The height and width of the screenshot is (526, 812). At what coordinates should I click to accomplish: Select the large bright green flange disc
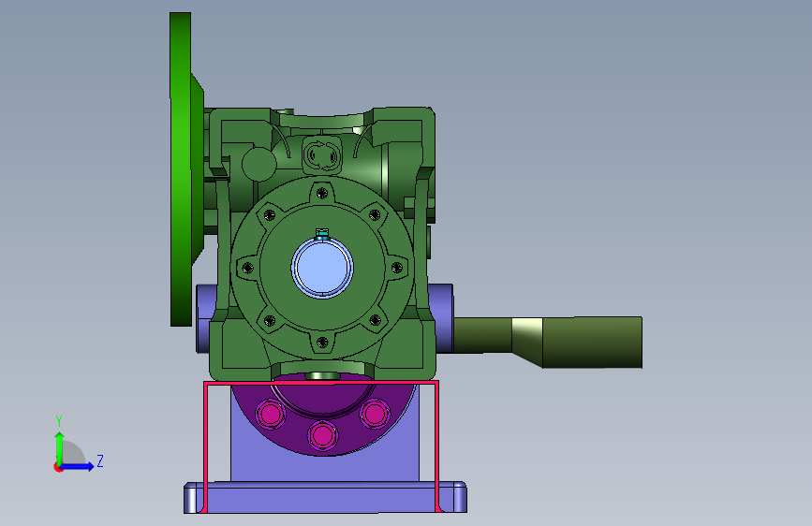(180, 169)
